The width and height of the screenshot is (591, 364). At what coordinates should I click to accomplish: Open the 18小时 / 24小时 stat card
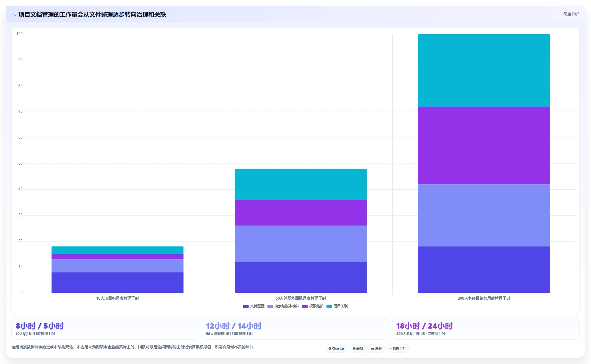(x=486, y=329)
